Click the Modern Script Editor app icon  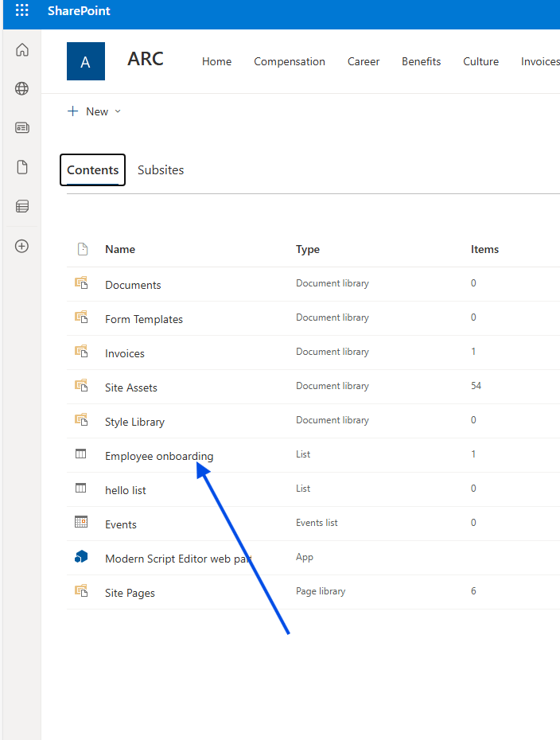pyautogui.click(x=81, y=558)
